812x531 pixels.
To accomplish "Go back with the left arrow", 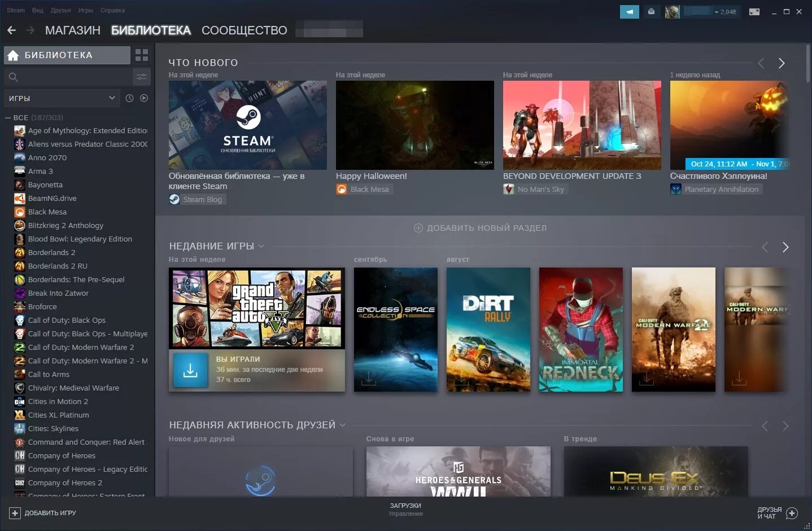I will point(11,30).
